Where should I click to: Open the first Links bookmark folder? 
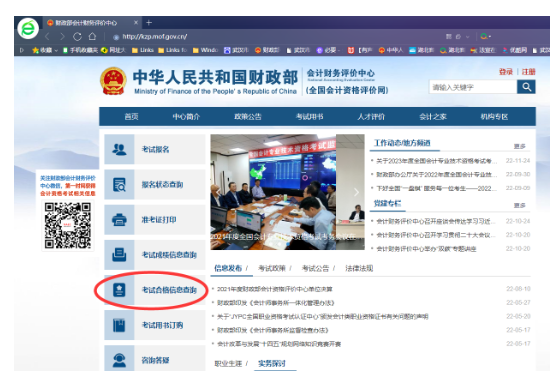142,50
